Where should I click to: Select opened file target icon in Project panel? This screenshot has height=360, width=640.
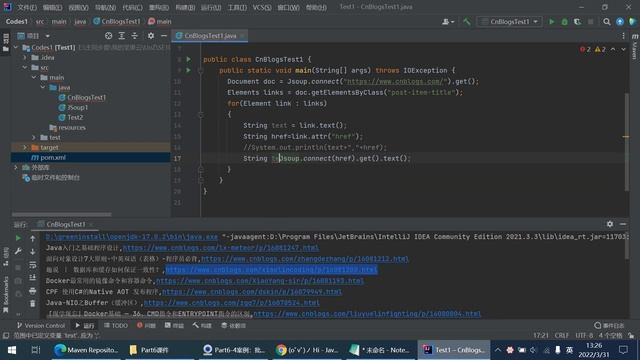pyautogui.click(x=108, y=36)
